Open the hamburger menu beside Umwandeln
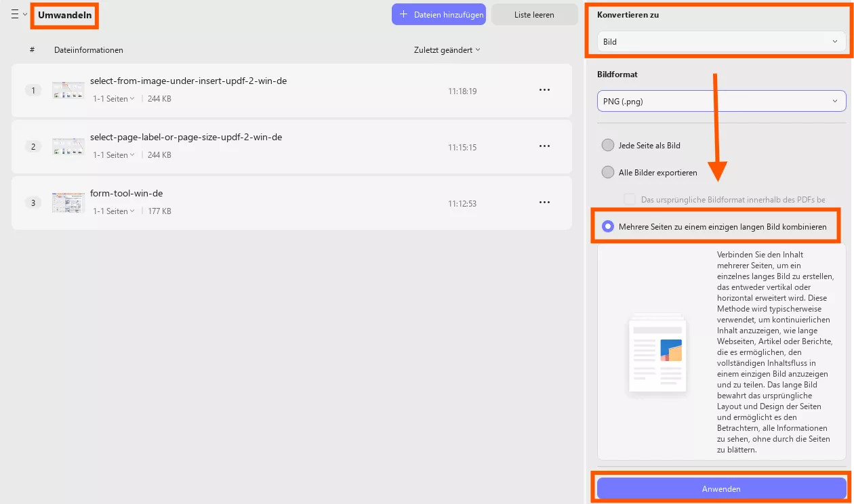The image size is (854, 504). [x=15, y=14]
